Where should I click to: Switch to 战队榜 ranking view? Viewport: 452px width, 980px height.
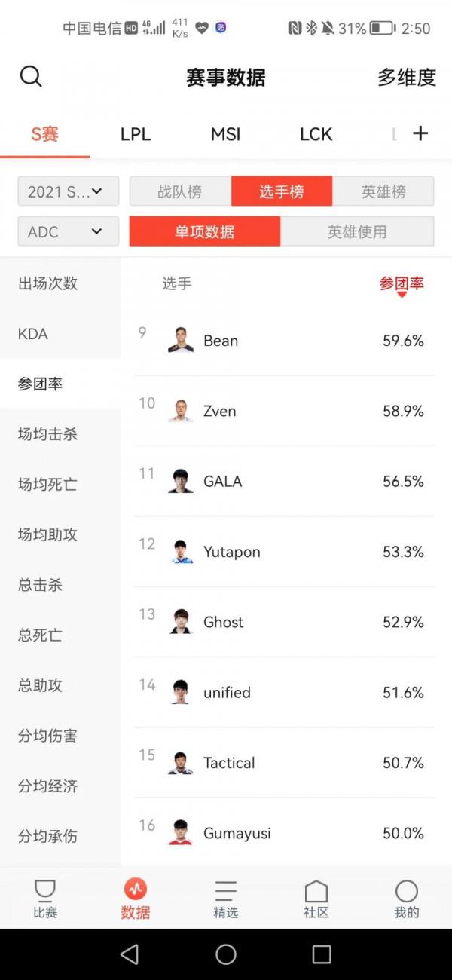point(180,191)
